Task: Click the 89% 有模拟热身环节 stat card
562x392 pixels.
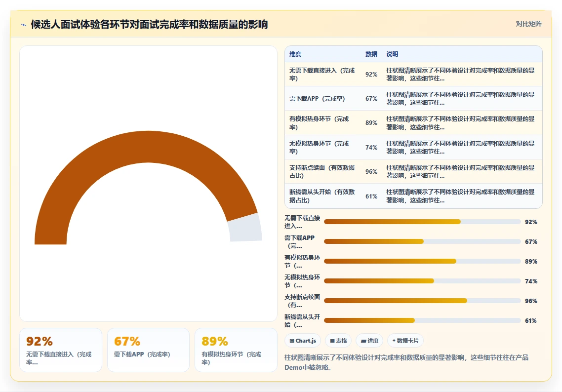Action: tap(236, 350)
